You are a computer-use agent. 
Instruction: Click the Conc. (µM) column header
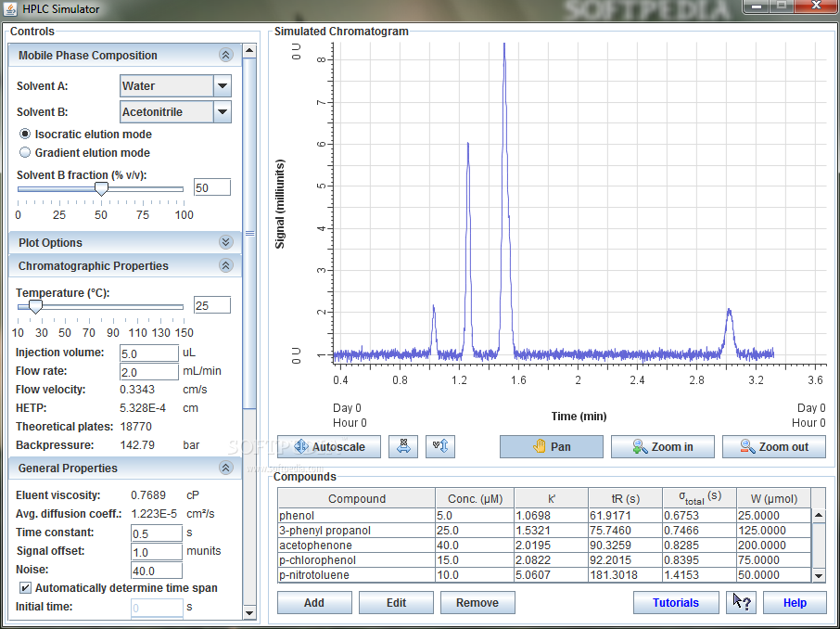coord(476,499)
